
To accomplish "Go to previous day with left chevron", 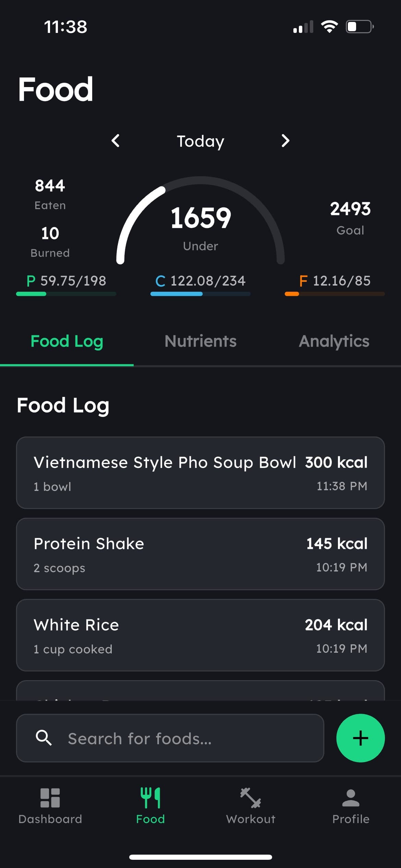I will pyautogui.click(x=116, y=141).
